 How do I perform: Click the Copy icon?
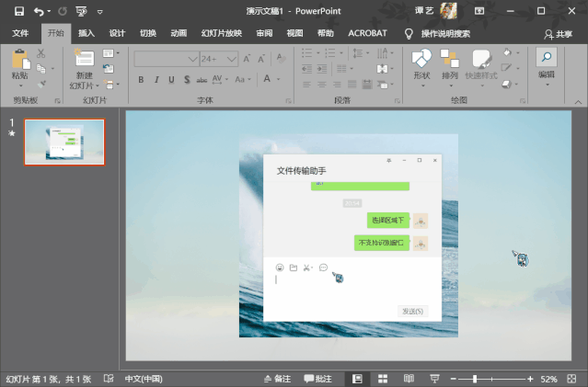(x=40, y=69)
